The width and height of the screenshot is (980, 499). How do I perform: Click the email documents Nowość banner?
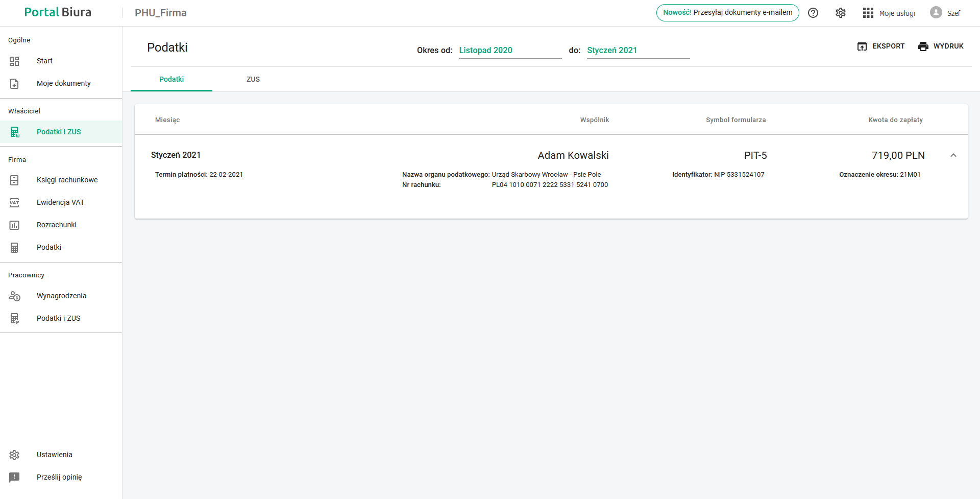727,13
